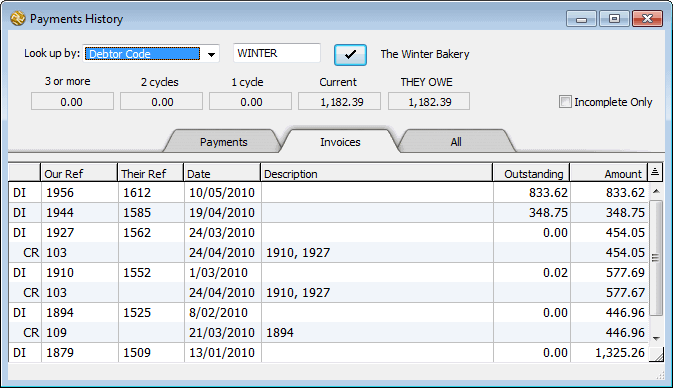Switch to the Payments tab
The height and width of the screenshot is (388, 673).
223,142
